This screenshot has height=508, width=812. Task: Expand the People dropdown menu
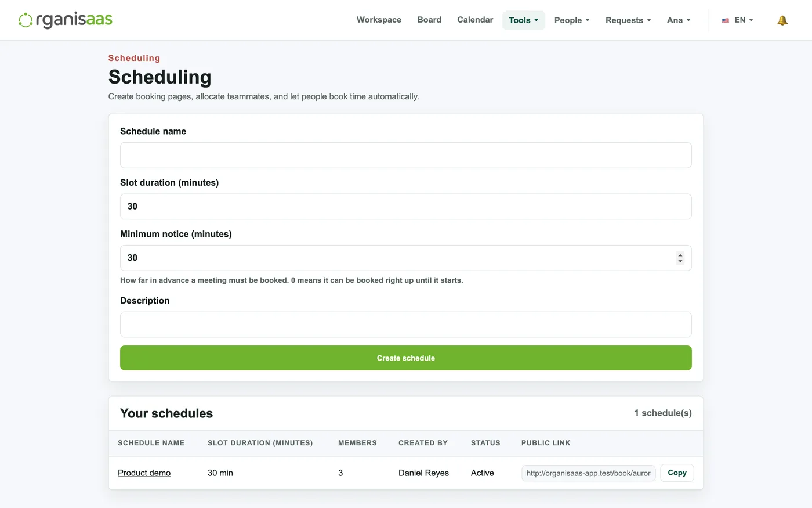tap(572, 20)
